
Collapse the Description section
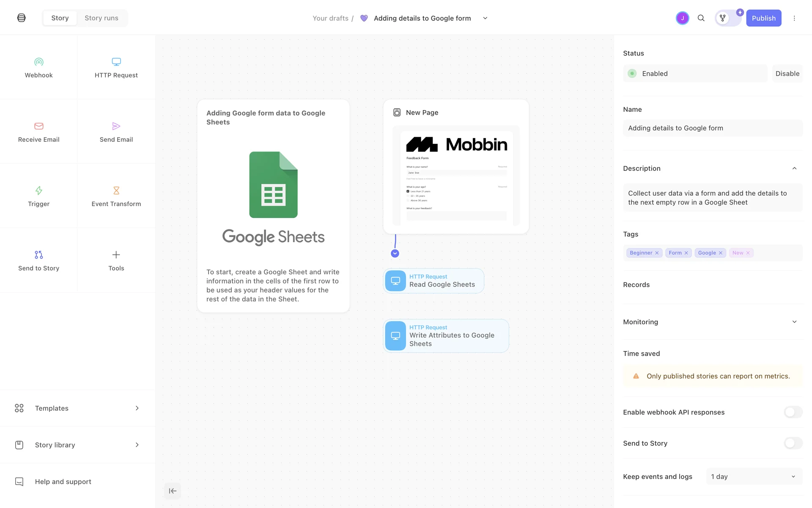(x=794, y=168)
